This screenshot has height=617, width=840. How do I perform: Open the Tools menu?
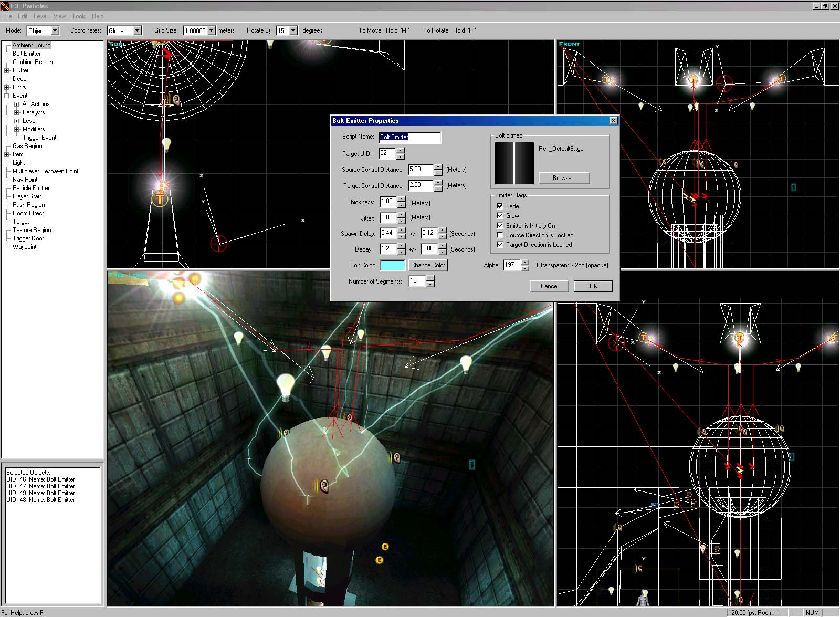79,16
